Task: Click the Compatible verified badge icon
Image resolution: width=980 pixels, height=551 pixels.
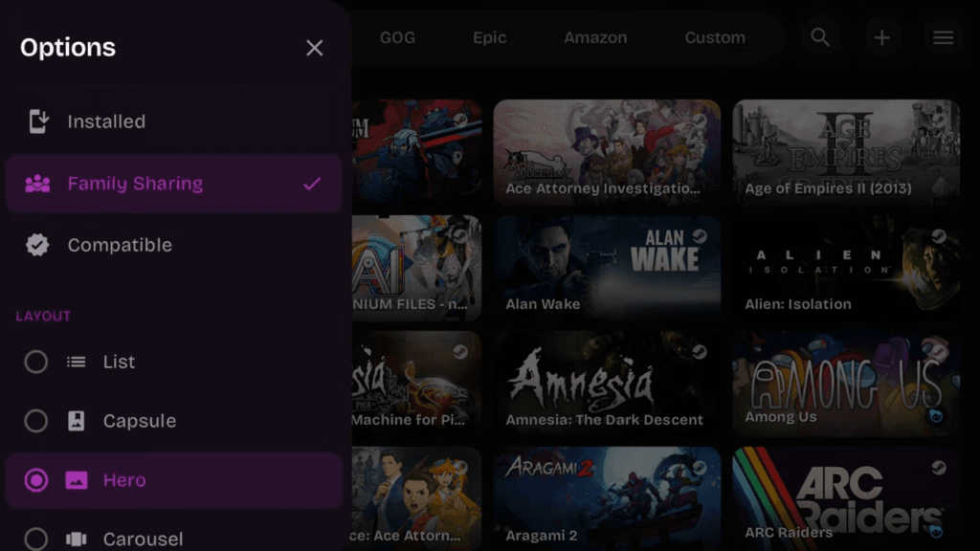Action: pos(37,245)
